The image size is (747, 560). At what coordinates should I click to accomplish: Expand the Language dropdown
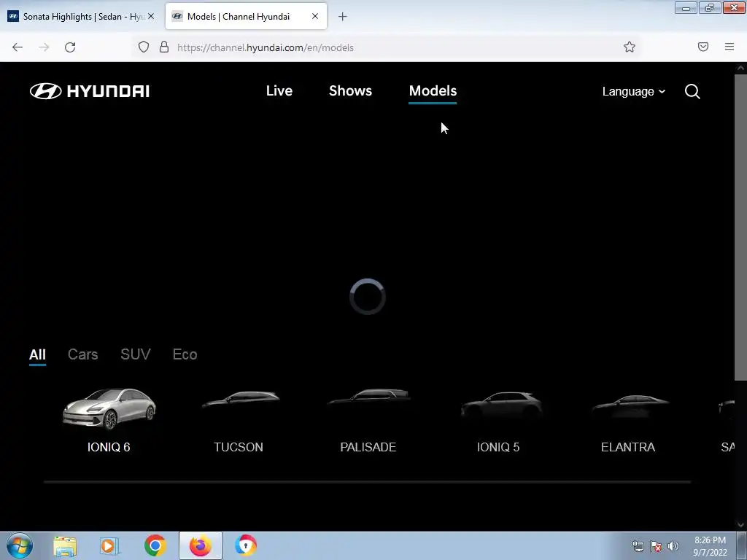(634, 91)
